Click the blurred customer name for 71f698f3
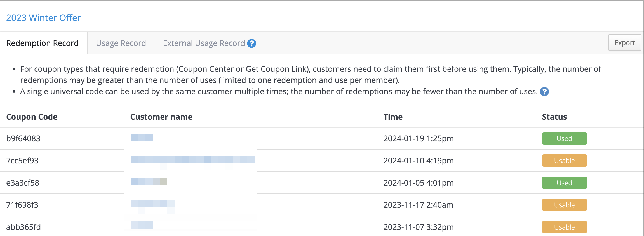The image size is (644, 236). (153, 204)
